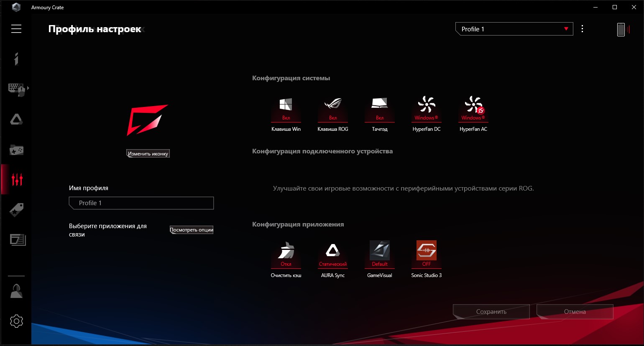Image resolution: width=644 pixels, height=346 pixels.
Task: Click the device phone icon at top right
Action: click(621, 29)
